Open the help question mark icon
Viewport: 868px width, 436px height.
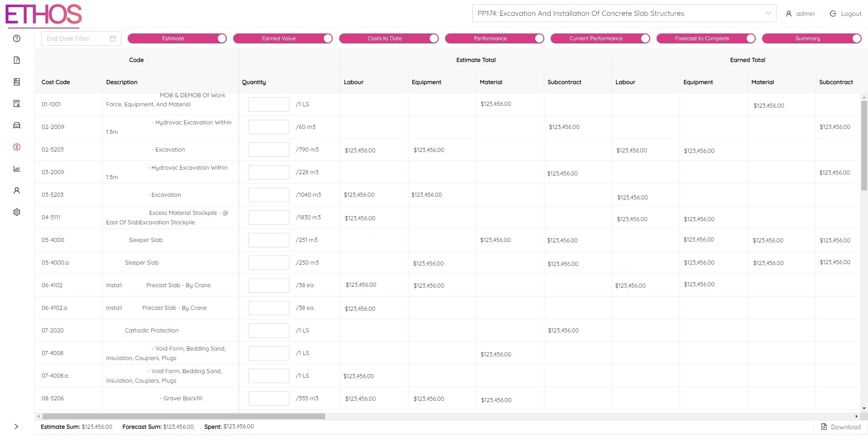pyautogui.click(x=17, y=38)
